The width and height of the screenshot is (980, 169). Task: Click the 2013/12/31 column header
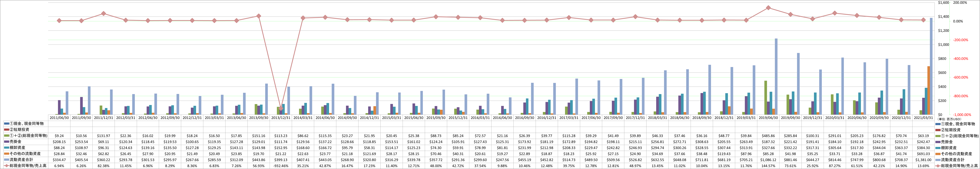(x=281, y=118)
